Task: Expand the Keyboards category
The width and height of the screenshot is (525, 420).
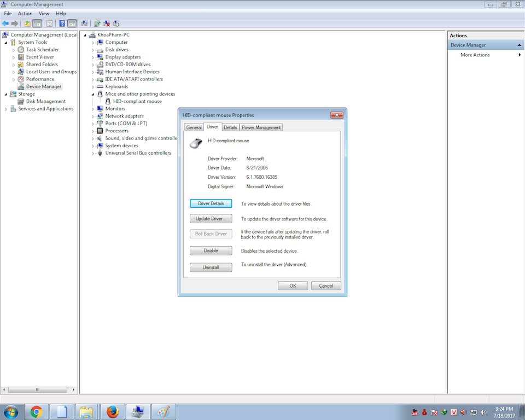Action: (93, 87)
